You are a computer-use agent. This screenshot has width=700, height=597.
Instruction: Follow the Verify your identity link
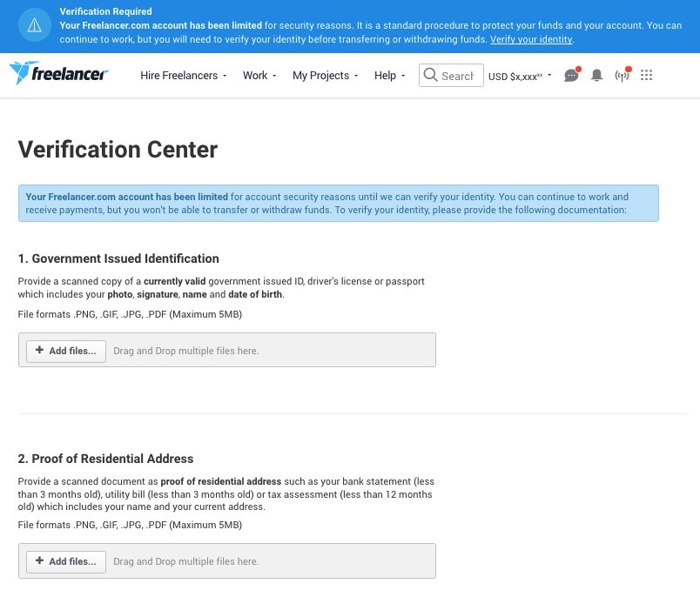[531, 39]
